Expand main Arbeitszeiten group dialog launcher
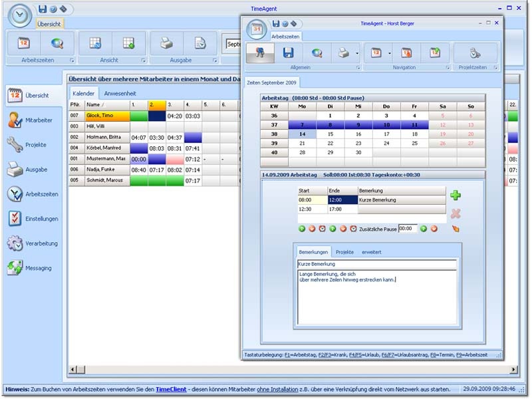Image resolution: width=532 pixels, height=399 pixels. [x=72, y=61]
